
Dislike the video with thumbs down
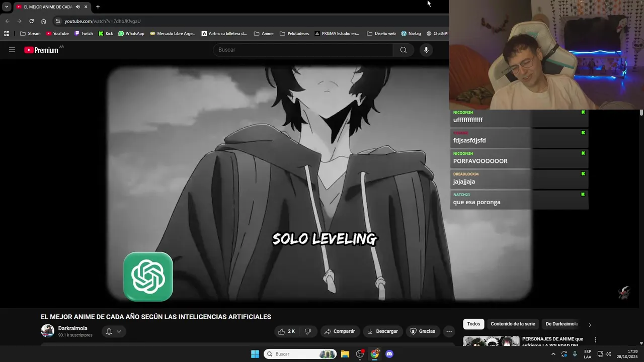click(308, 331)
